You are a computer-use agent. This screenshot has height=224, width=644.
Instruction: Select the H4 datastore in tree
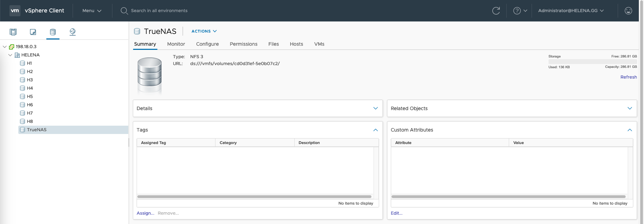(x=30, y=88)
